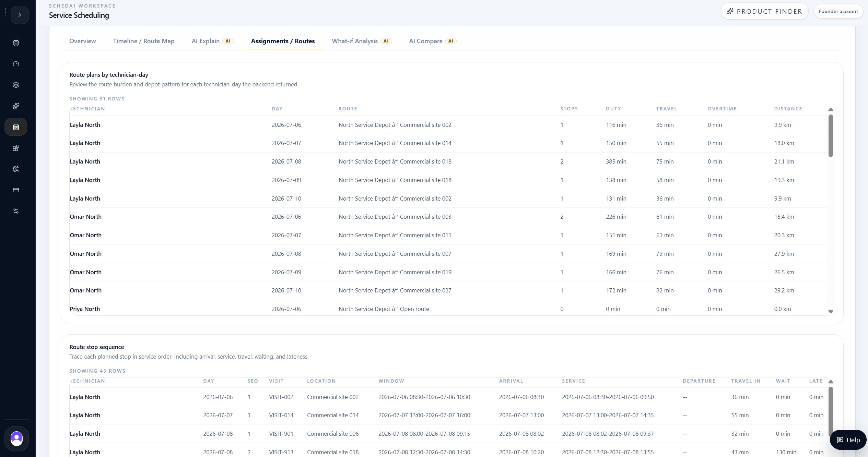Switch to the What-if Analysis tab
Image resolution: width=868 pixels, height=457 pixels.
[x=362, y=41]
